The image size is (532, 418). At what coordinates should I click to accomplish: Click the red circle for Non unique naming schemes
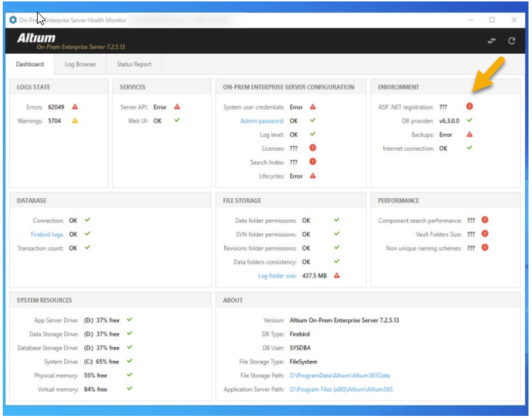[485, 248]
